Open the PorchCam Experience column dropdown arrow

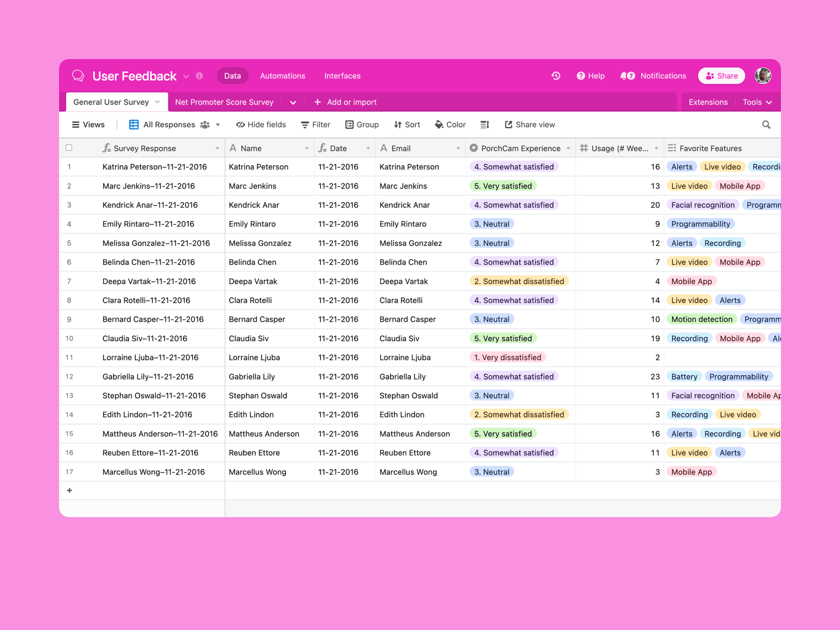568,148
